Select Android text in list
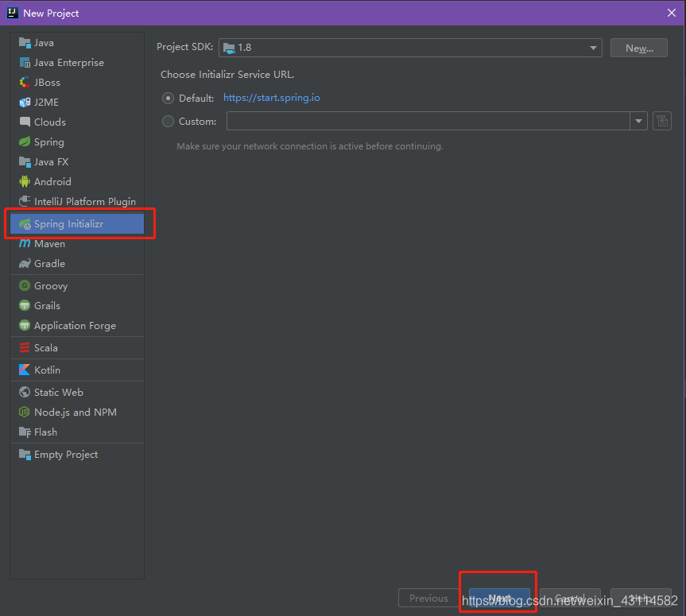Viewport: 686px width, 616px height. (52, 181)
